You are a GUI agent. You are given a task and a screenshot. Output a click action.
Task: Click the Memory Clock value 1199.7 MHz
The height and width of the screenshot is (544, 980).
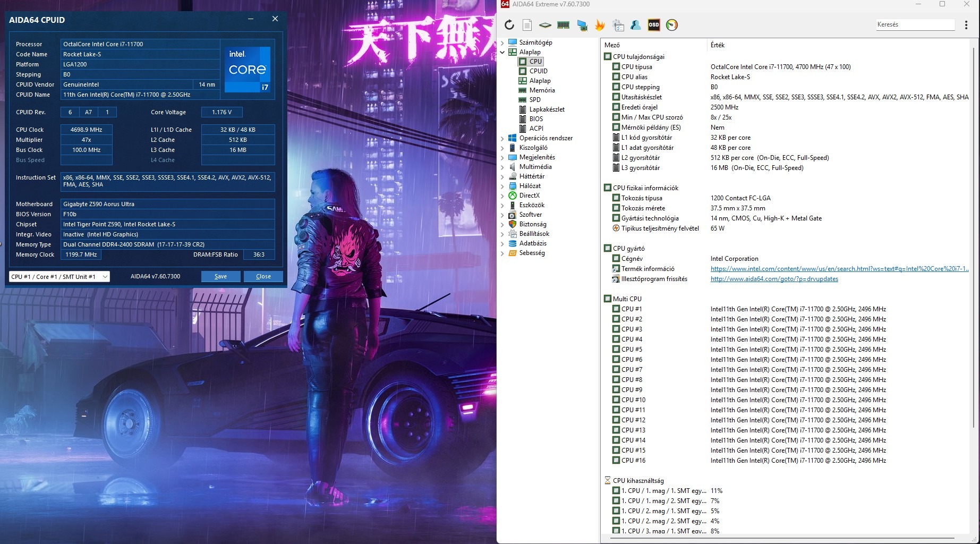click(x=81, y=254)
